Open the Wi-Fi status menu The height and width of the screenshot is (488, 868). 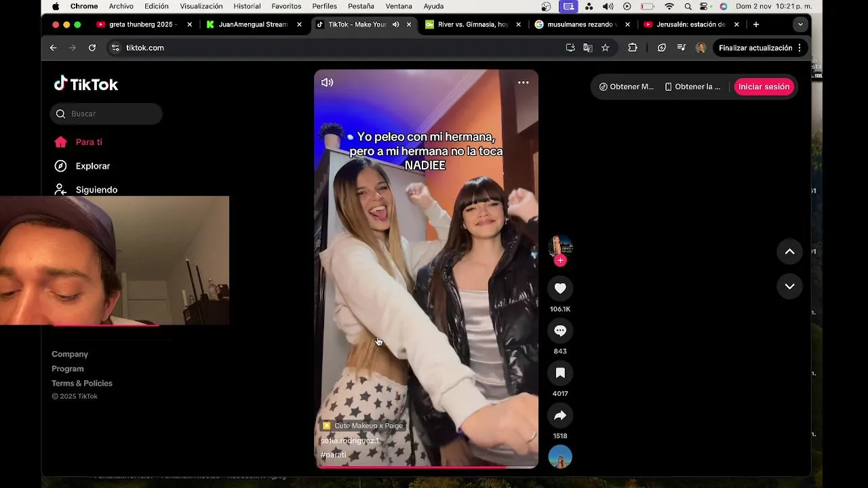tap(669, 6)
